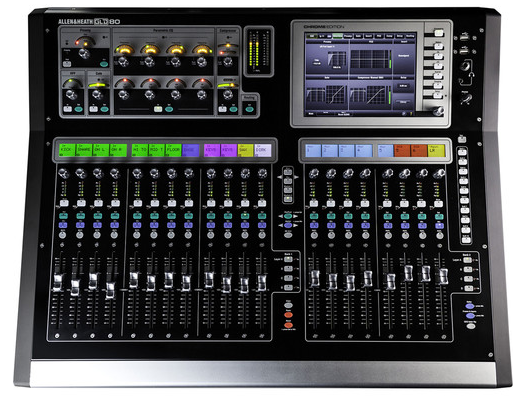Turn the rotary encoder above SAX strip

pyautogui.click(x=245, y=173)
